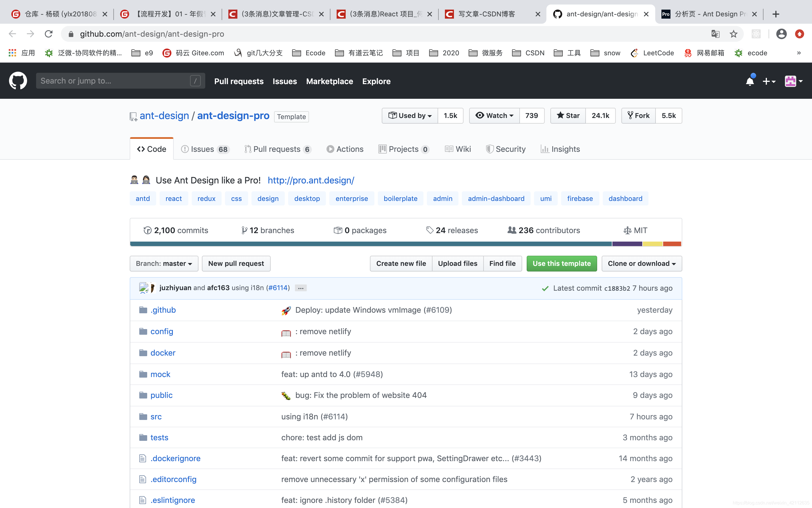The width and height of the screenshot is (812, 508).
Task: Open Marketplace in top navigation
Action: [330, 81]
